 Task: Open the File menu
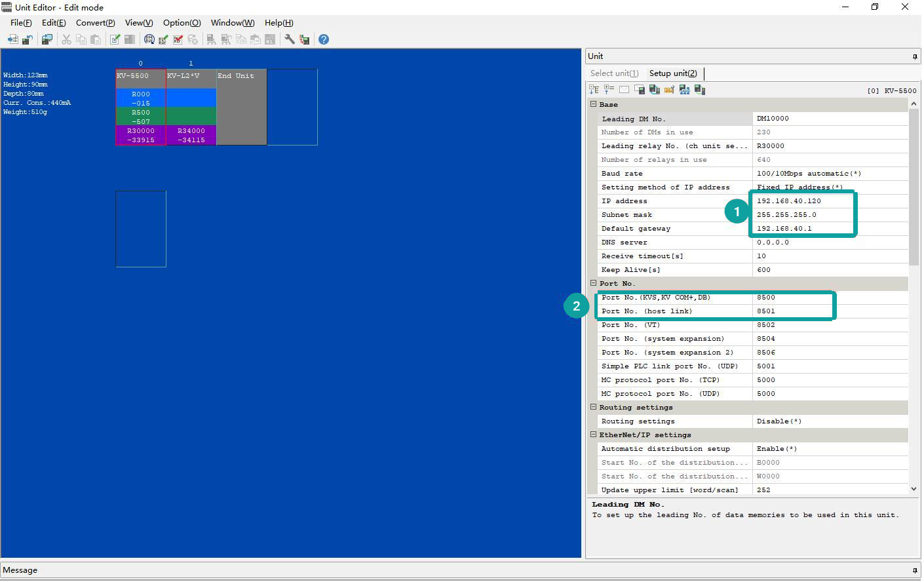point(21,23)
